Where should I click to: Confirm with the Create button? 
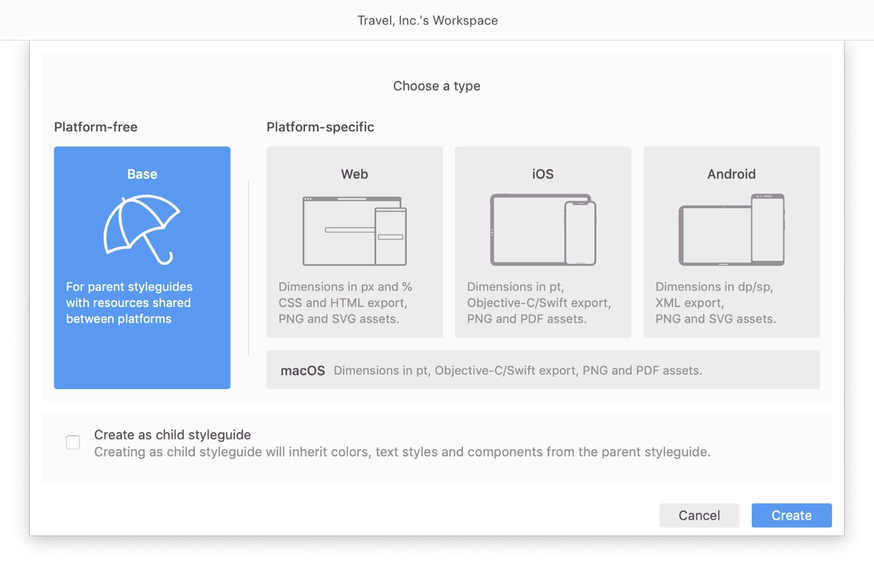click(792, 515)
